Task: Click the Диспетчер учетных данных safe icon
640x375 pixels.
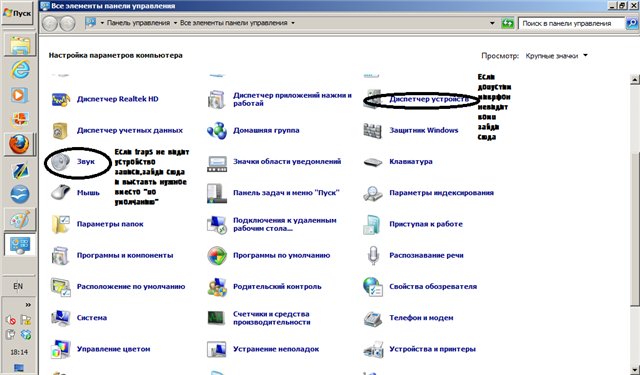Action: [x=60, y=131]
